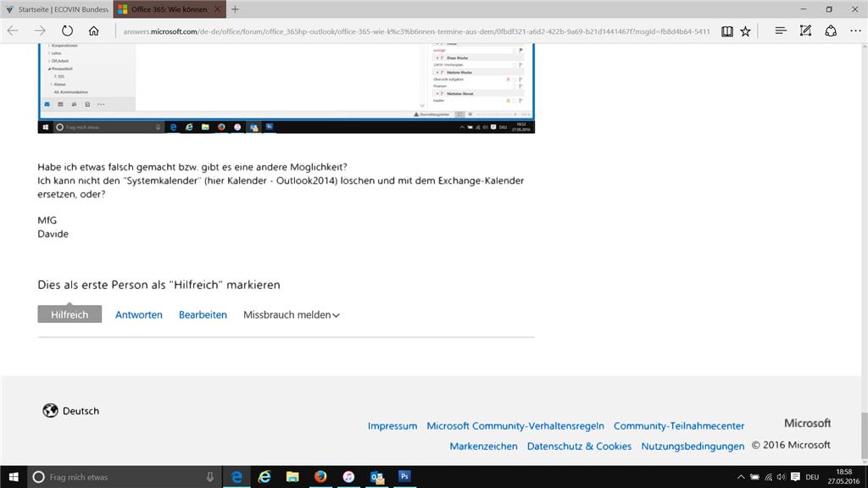Open the Windows Start menu
The height and width of the screenshot is (488, 868).
point(14,477)
